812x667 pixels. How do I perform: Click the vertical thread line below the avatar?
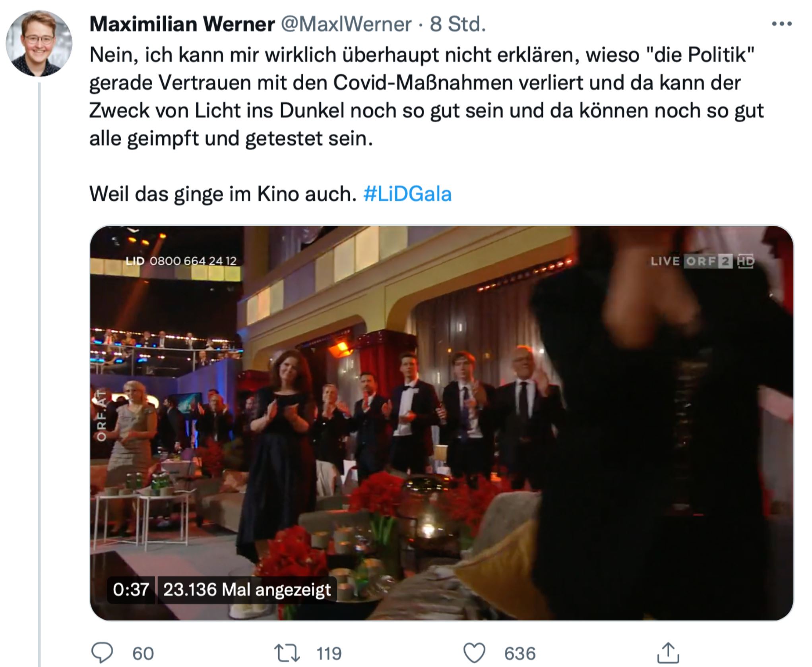coord(39,373)
